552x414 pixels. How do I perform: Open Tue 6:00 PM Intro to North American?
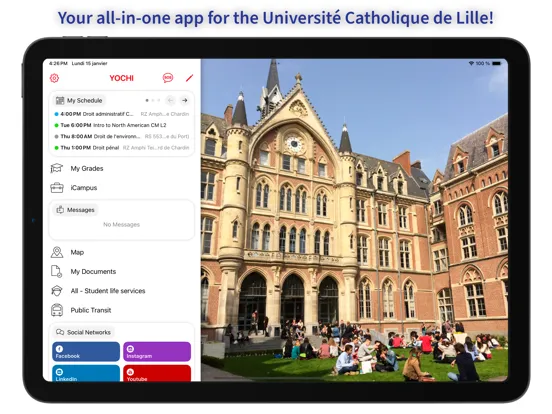pyautogui.click(x=121, y=125)
